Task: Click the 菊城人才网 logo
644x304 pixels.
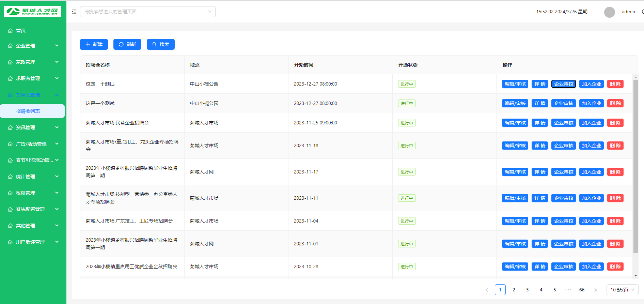Action: tap(32, 11)
